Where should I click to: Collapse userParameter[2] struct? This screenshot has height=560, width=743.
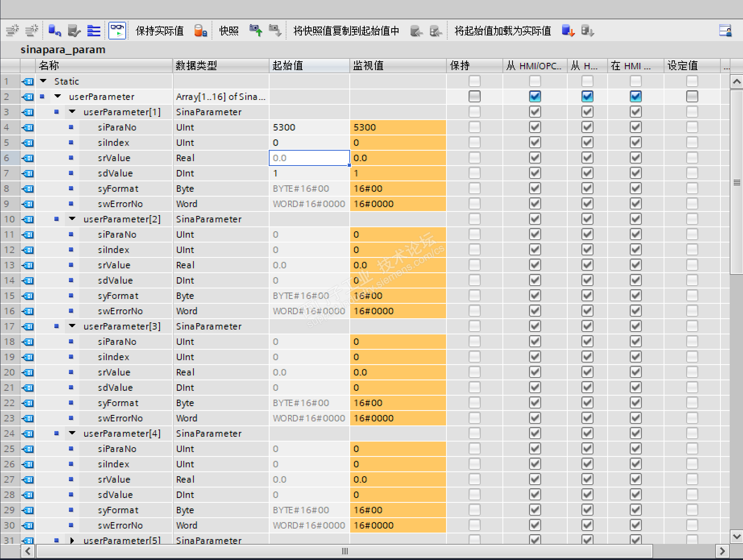tap(72, 219)
